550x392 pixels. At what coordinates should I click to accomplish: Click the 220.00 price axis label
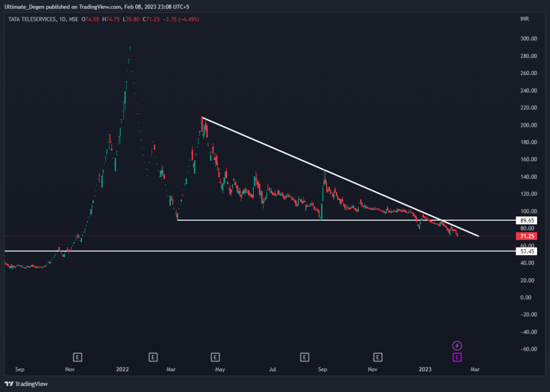coord(529,107)
